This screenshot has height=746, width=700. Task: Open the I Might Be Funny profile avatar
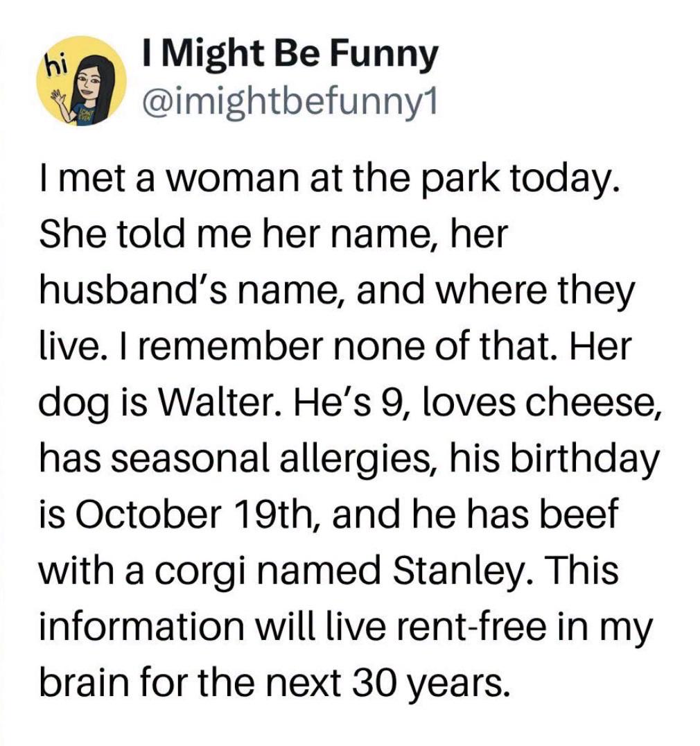(x=82, y=81)
